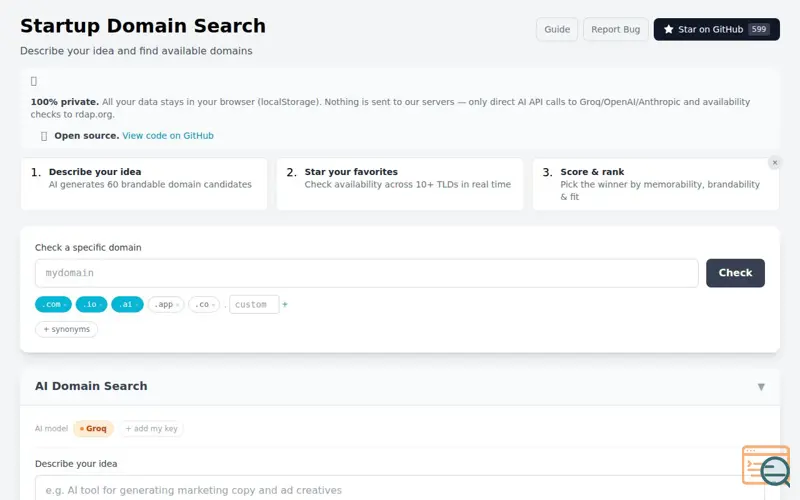
Task: Click the custom TLD input field
Action: [254, 305]
